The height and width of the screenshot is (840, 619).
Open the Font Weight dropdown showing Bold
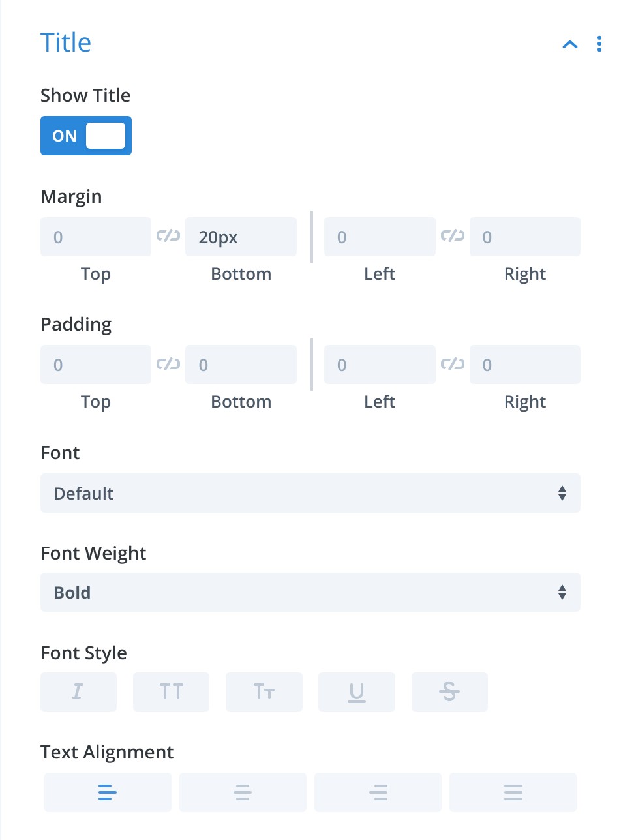[x=310, y=592]
